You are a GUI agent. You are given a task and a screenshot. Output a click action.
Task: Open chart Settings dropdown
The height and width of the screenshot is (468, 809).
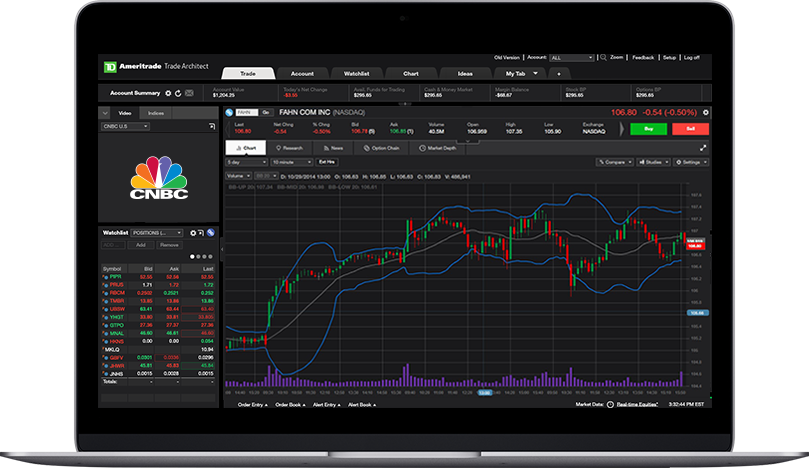click(x=691, y=163)
